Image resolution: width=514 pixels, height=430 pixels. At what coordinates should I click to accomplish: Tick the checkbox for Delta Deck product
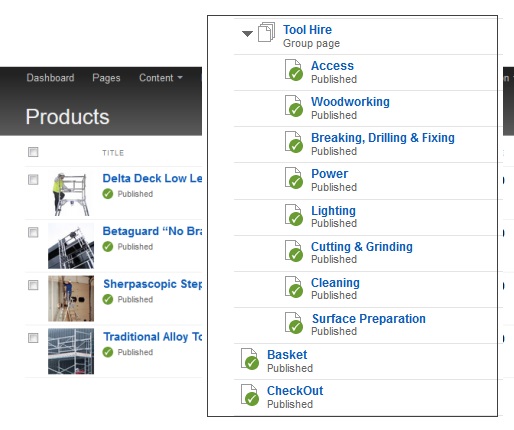click(x=33, y=179)
